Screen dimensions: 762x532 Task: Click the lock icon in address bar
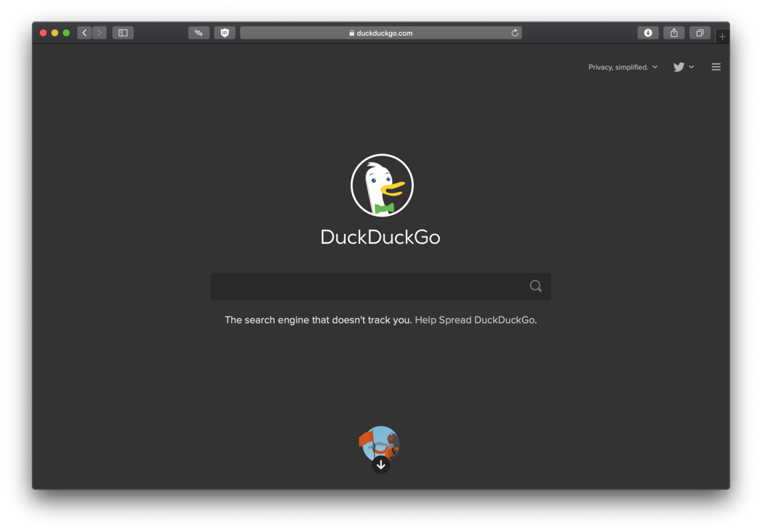(x=351, y=33)
